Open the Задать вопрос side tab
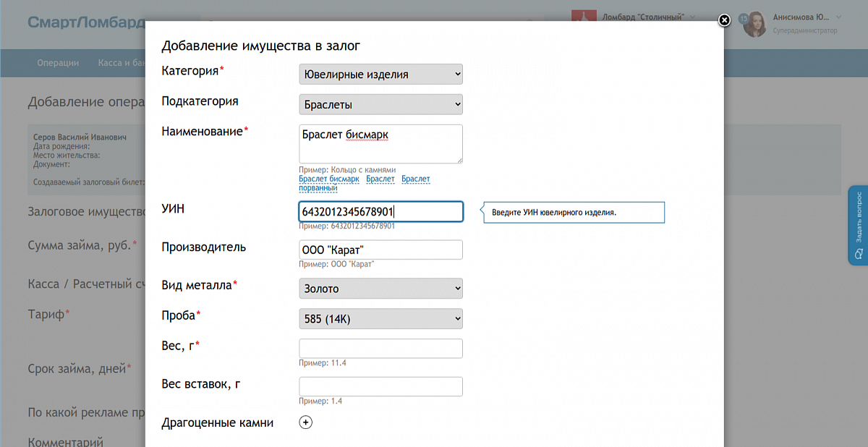Viewport: 868px width, 447px height. pyautogui.click(x=858, y=225)
